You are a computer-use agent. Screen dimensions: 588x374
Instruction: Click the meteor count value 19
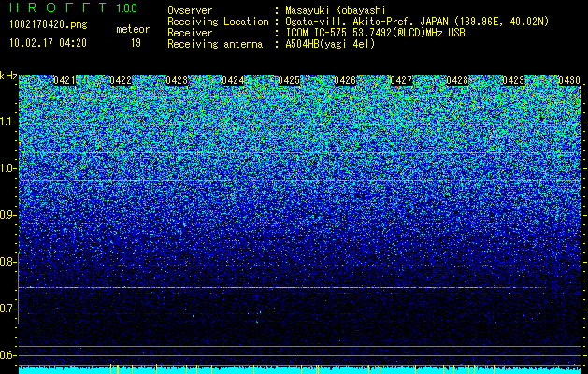click(136, 43)
